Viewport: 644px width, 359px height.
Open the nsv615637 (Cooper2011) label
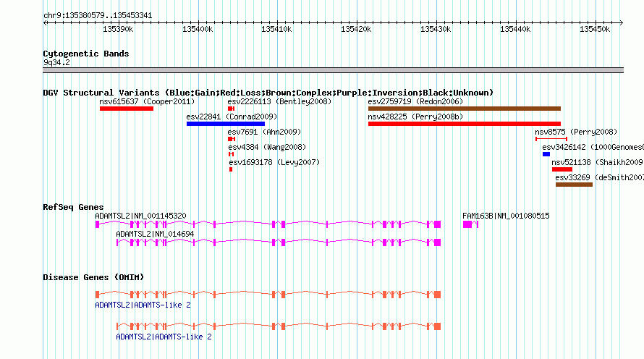(x=147, y=101)
